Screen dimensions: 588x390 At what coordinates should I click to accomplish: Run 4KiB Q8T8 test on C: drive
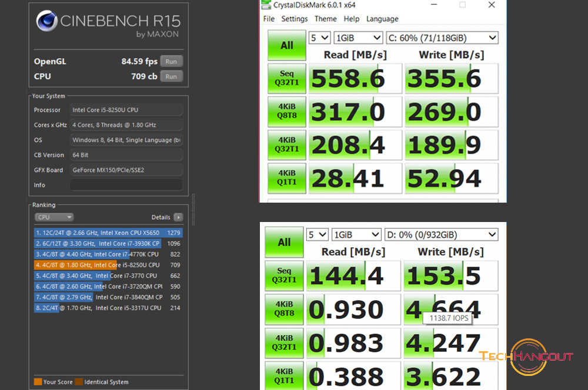tap(287, 112)
